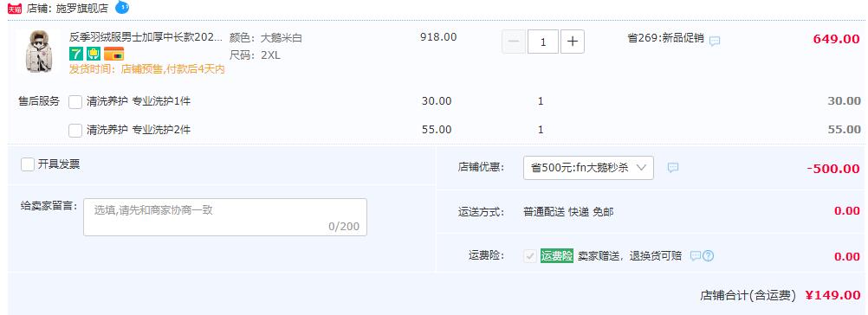The image size is (868, 315).
Task: Click the Tmall logo icon beside 店铺
Action: point(15,9)
